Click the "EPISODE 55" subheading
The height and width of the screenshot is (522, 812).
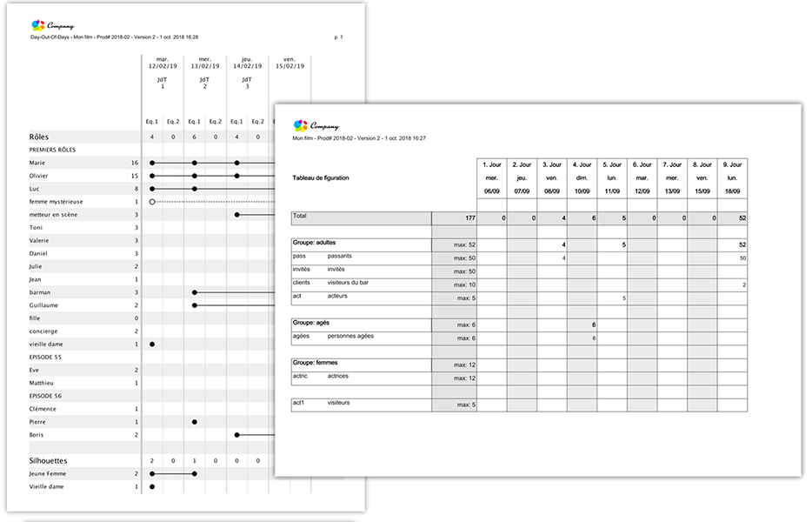pos(45,358)
